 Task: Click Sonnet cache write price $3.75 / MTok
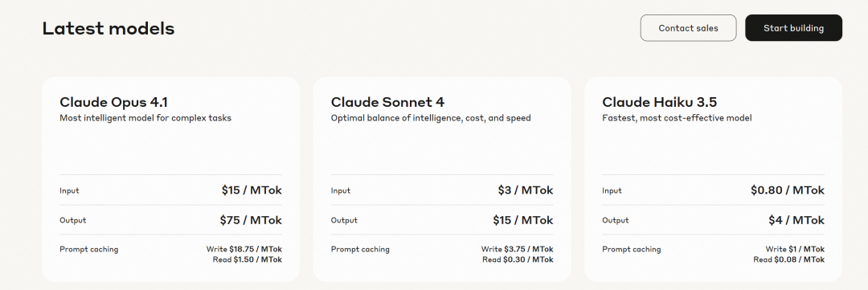[x=517, y=249]
